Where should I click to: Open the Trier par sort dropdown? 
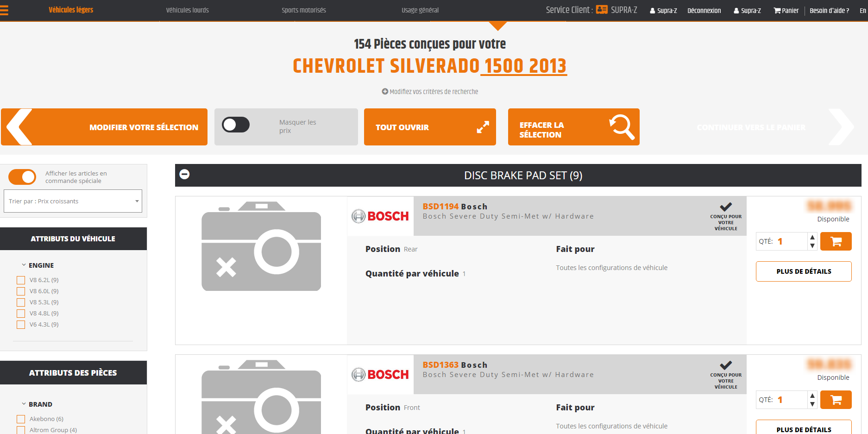pos(73,201)
